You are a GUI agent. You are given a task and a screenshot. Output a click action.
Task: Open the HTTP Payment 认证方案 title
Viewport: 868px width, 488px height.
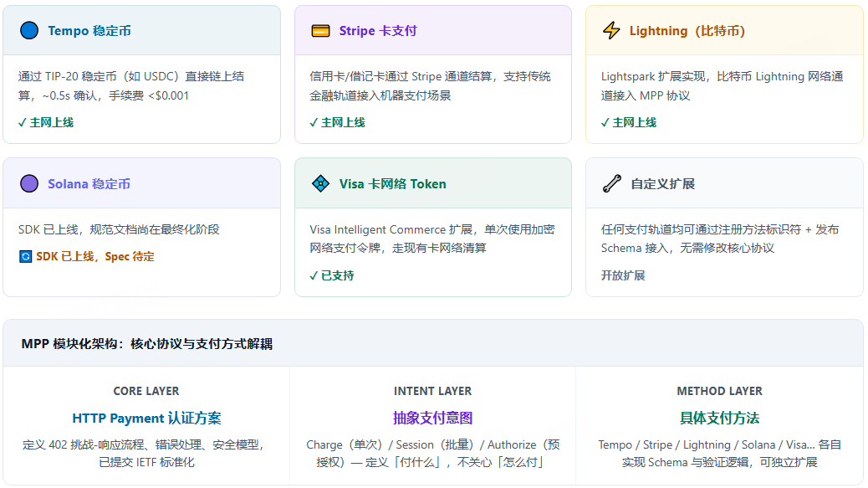click(146, 418)
